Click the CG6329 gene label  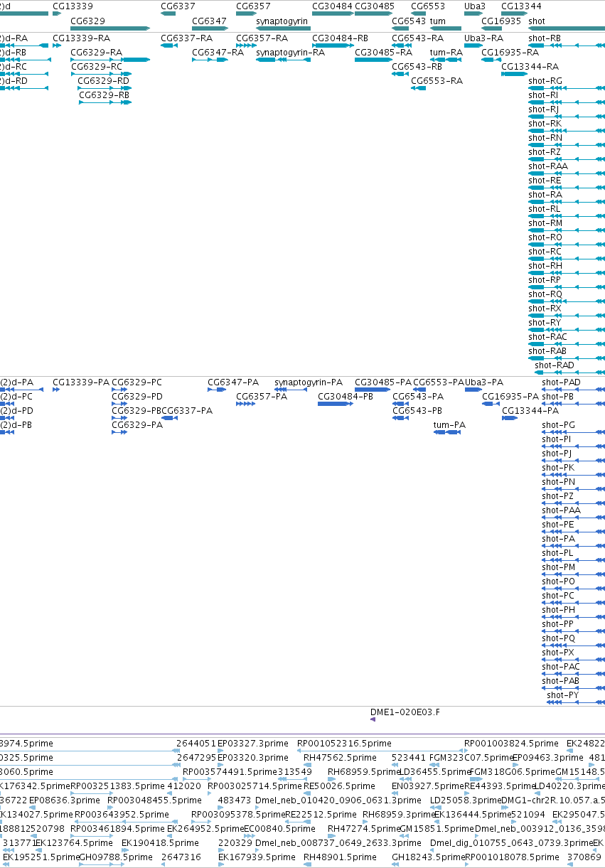[x=87, y=21]
